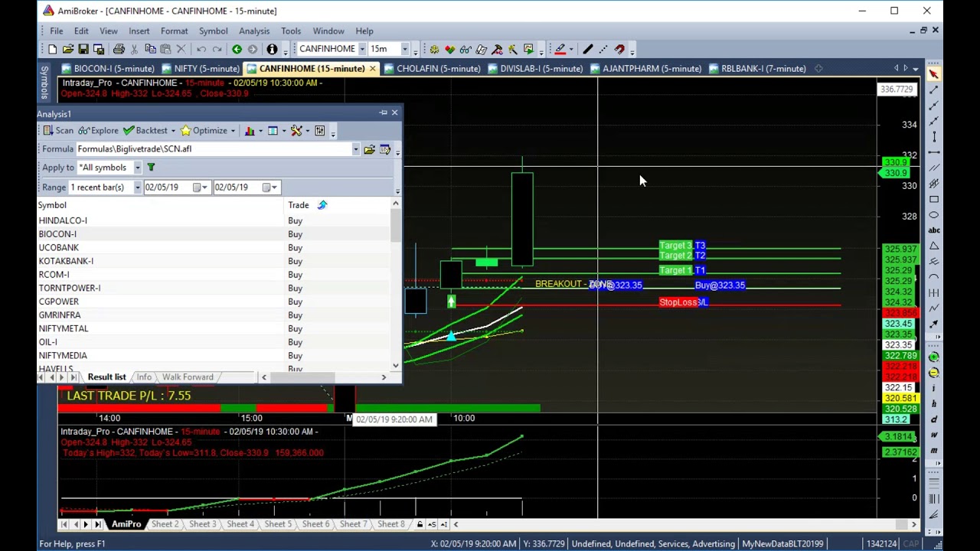Choose the rectangle drawing tool
The width and height of the screenshot is (980, 551).
(934, 199)
